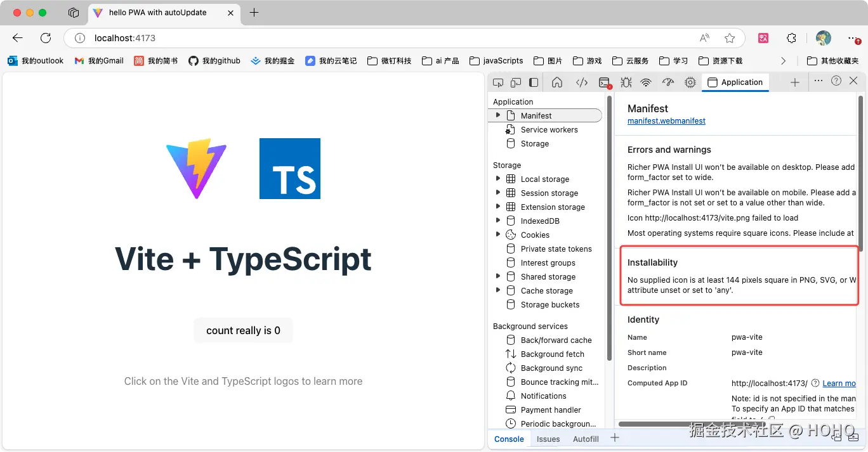Open the DevTools Welcome home panel
The height and width of the screenshot is (452, 868).
(x=557, y=82)
